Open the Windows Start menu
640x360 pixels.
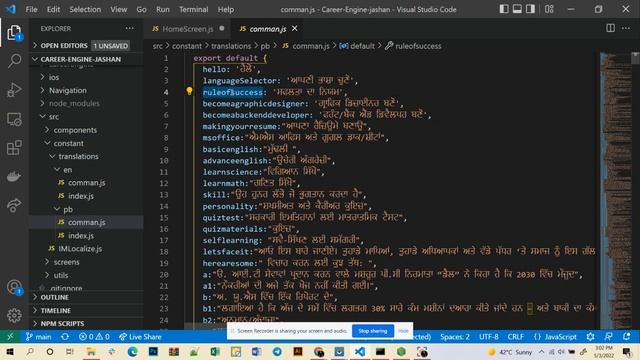click(x=10, y=351)
